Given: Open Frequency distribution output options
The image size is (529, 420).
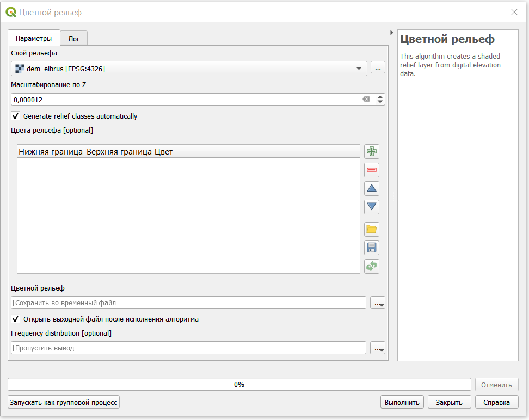Looking at the screenshot, I should 378,348.
